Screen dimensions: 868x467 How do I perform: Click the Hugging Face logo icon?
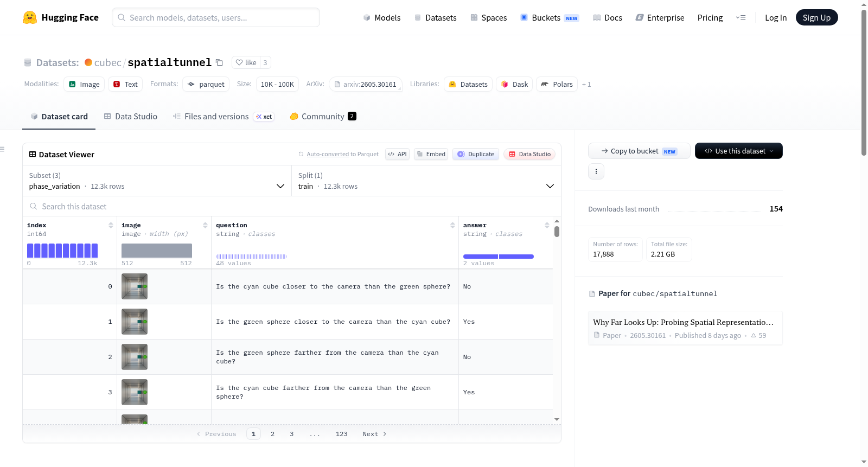[x=30, y=17]
